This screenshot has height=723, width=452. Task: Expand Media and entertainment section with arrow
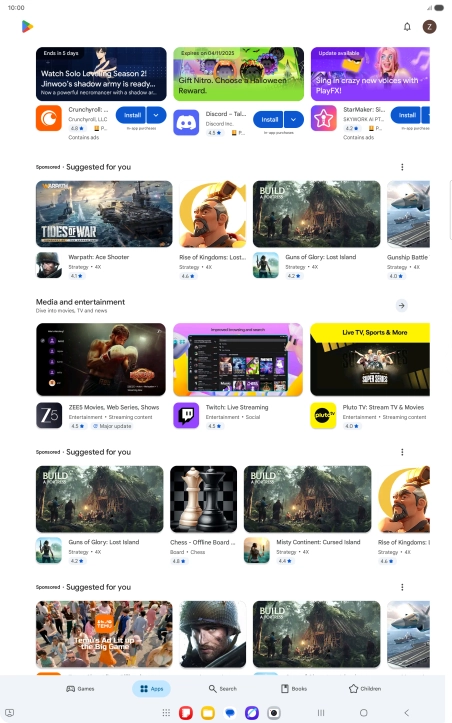tap(402, 305)
